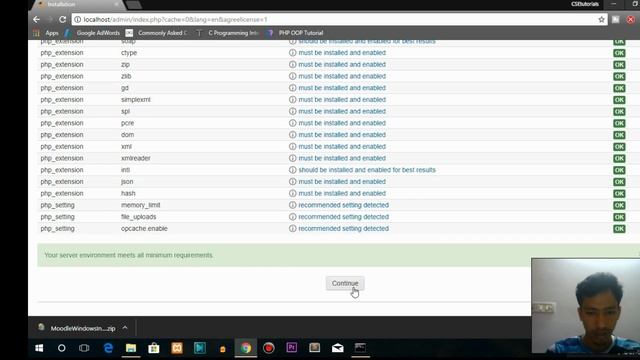
Task: Select 'file_uploads' cell text
Action: (138, 217)
